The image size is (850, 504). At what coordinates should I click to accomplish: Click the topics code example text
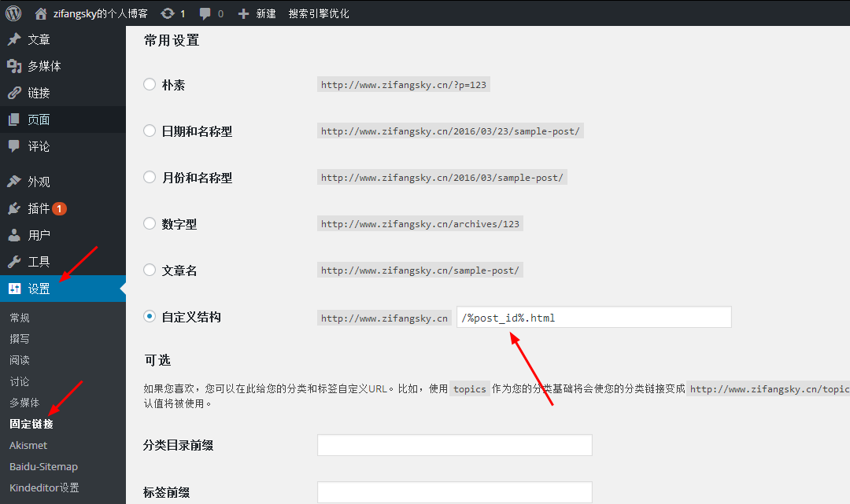469,388
